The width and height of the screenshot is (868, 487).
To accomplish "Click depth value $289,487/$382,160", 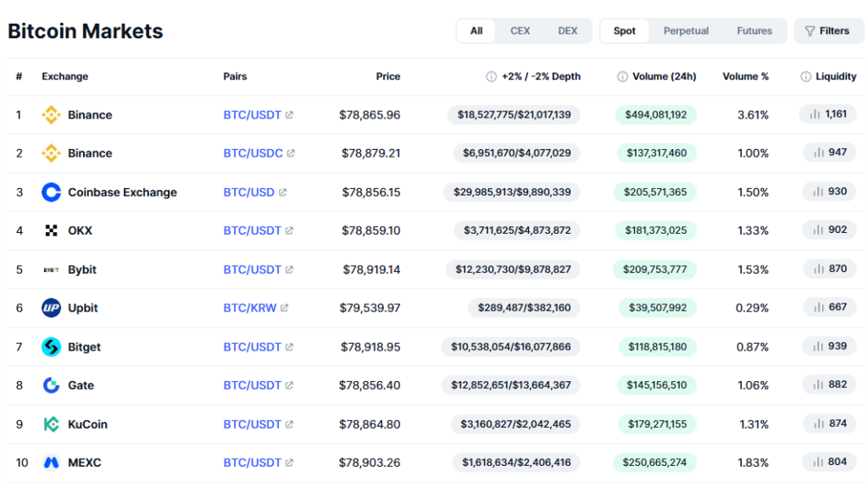I will coord(524,307).
